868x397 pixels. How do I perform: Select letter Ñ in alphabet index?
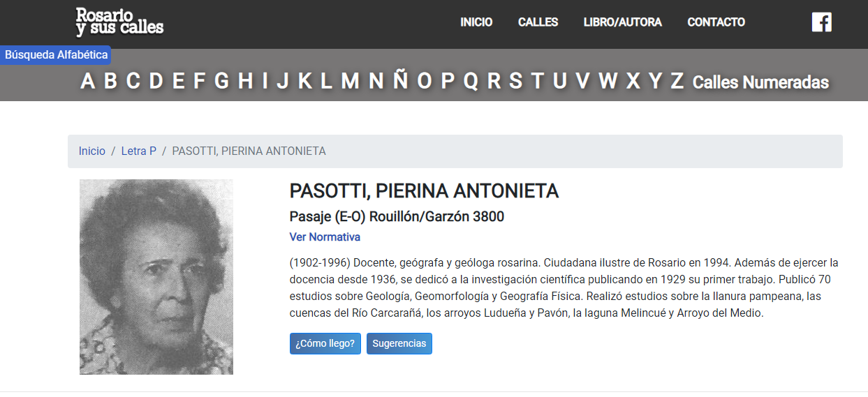(x=400, y=82)
